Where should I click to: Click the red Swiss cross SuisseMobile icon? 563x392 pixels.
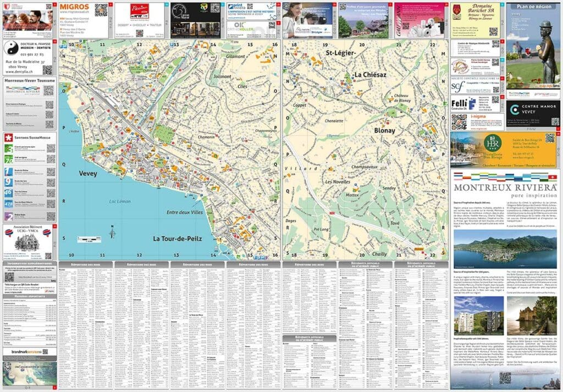pos(8,137)
